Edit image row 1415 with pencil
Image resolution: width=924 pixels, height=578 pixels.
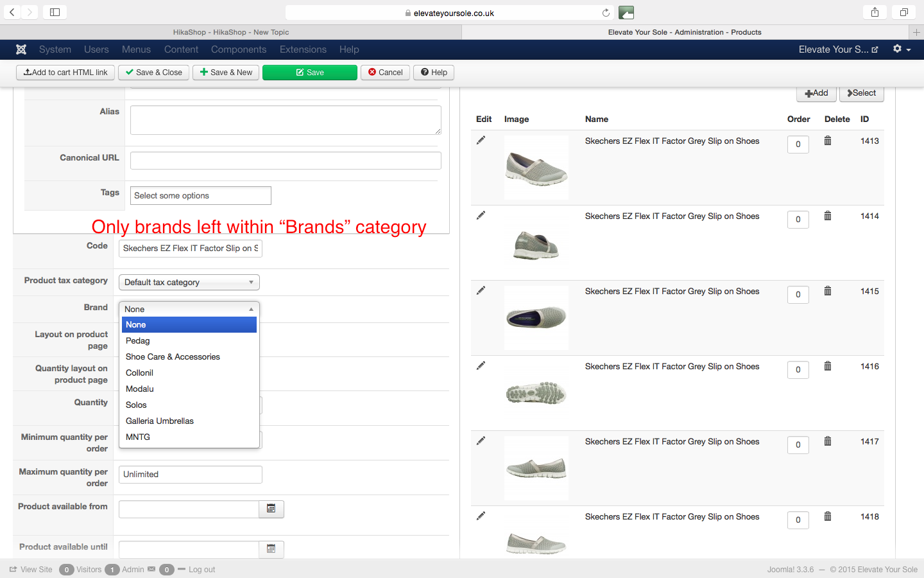tap(481, 291)
